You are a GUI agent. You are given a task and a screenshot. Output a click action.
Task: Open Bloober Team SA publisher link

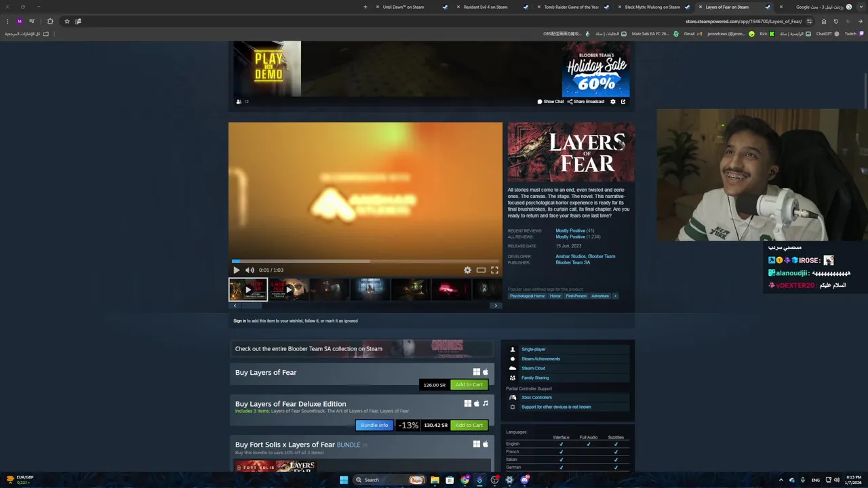click(x=572, y=262)
